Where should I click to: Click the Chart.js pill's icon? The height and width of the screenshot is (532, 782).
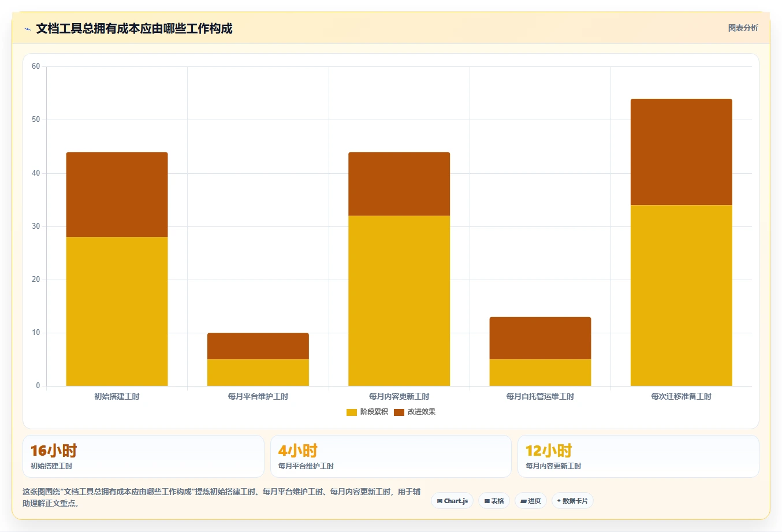click(x=440, y=501)
